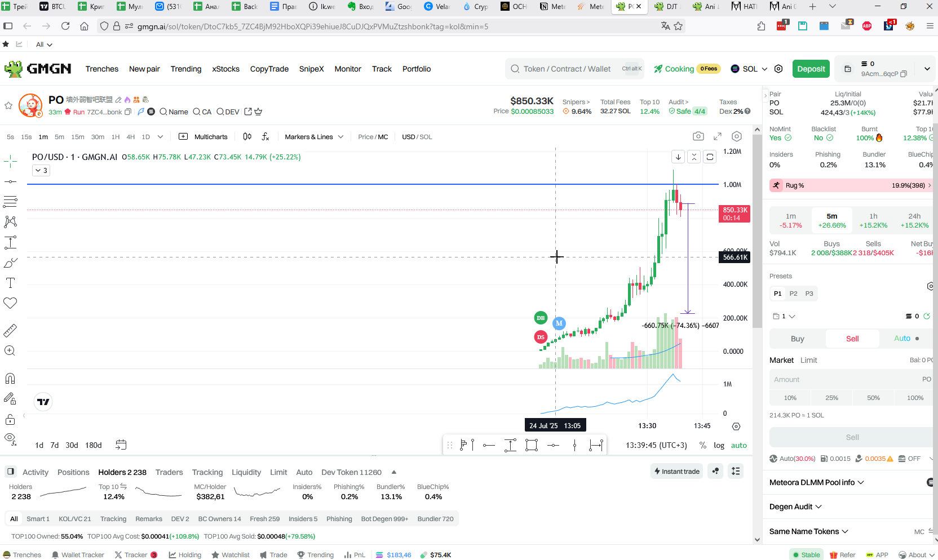
Task: Open settings icon beside SOL selector
Action: pyautogui.click(x=778, y=69)
